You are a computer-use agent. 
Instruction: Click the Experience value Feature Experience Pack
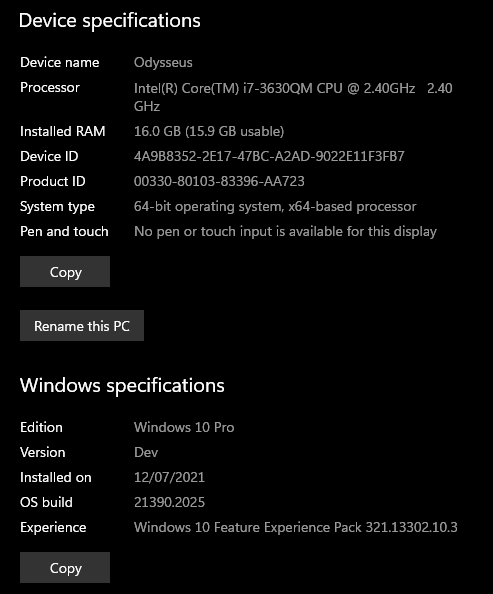coord(296,527)
